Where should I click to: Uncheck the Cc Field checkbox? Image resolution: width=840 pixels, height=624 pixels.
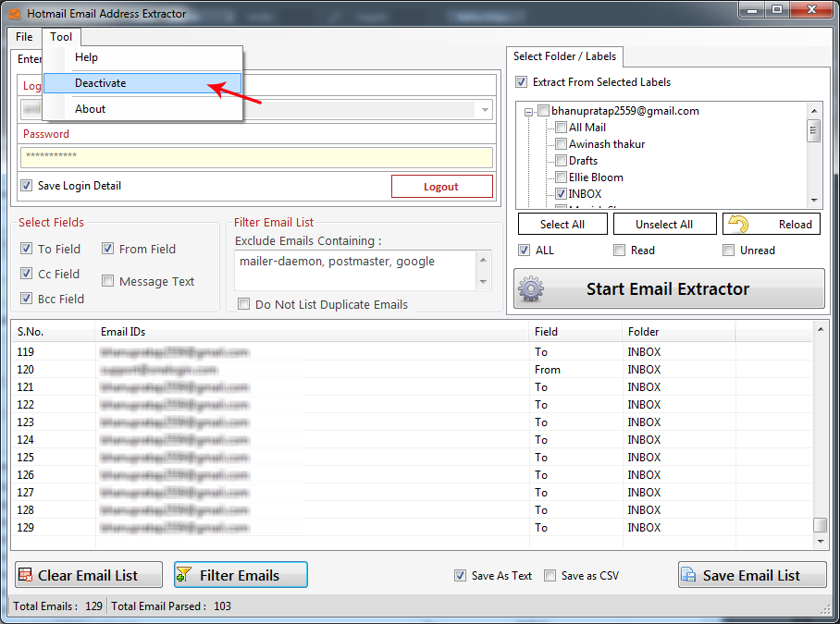tap(26, 274)
